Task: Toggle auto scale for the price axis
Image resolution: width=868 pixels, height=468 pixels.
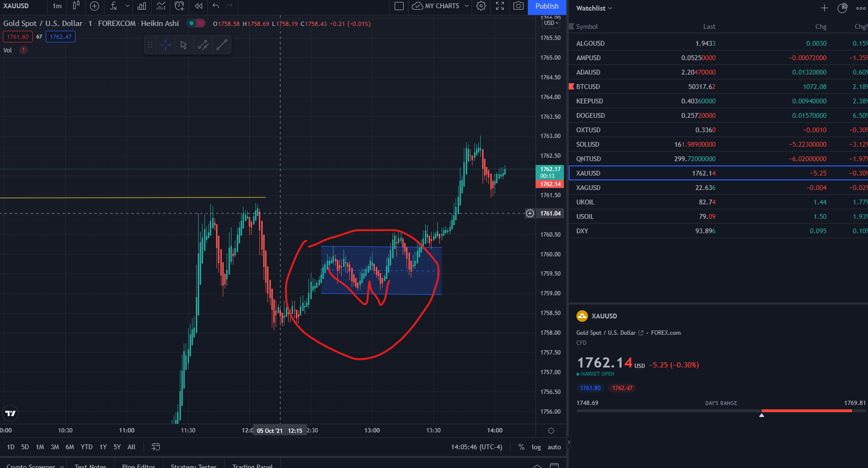Action: (554, 447)
